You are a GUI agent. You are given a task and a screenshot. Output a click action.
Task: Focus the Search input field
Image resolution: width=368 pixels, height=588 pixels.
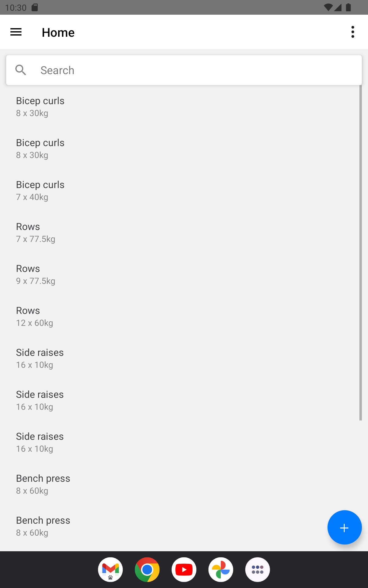coord(196,70)
